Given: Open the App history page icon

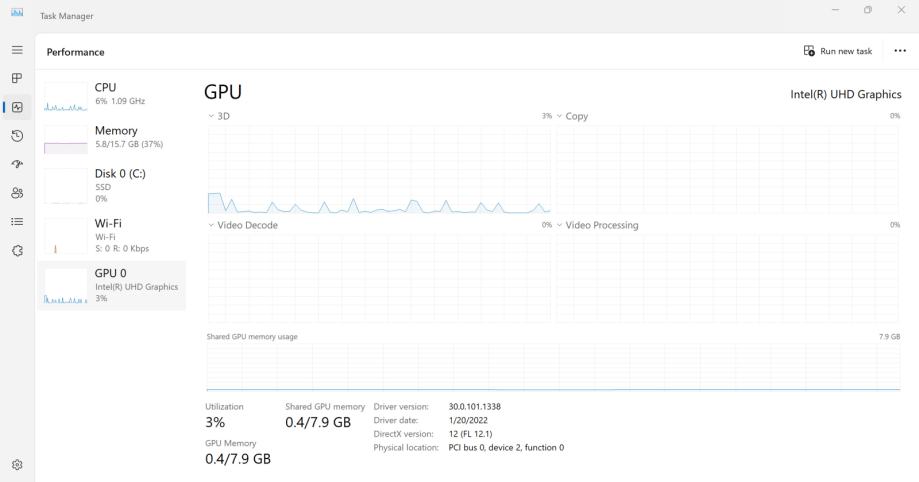Looking at the screenshot, I should pos(17,136).
